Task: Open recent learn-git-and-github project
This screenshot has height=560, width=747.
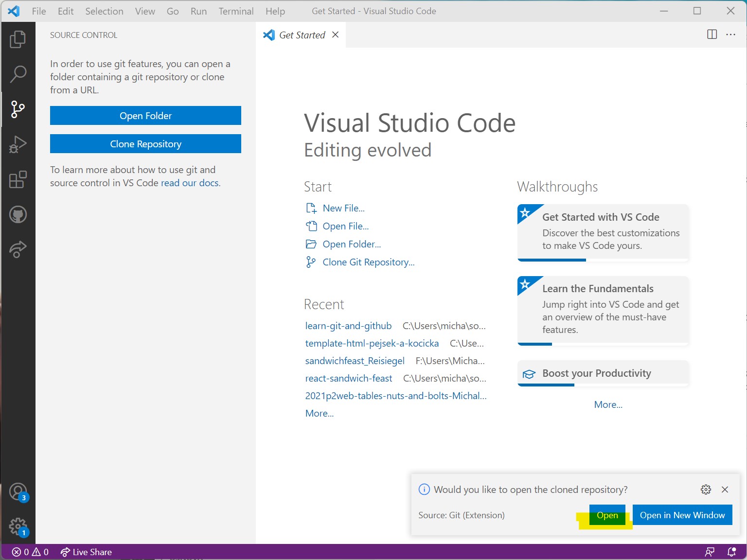Action: (348, 326)
